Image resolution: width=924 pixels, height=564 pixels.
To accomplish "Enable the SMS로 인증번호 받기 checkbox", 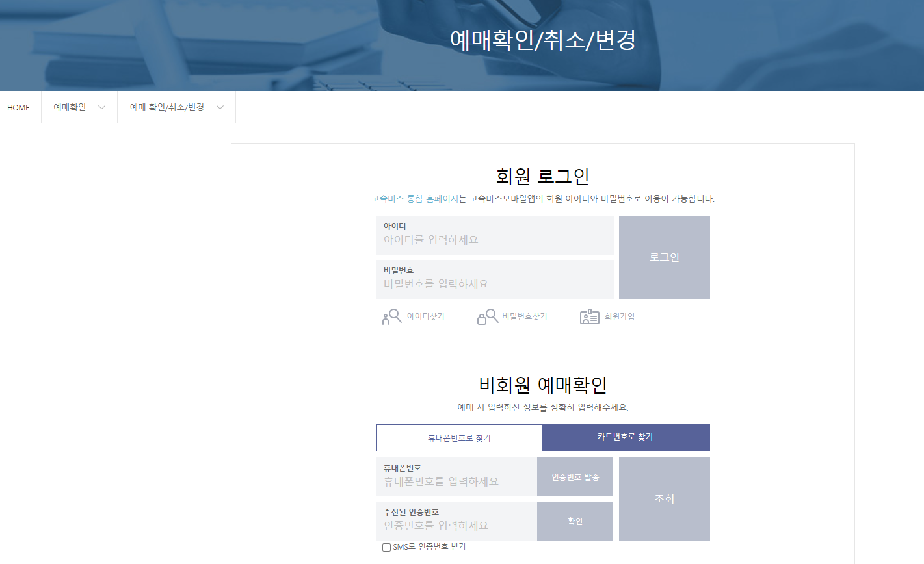I will (386, 546).
